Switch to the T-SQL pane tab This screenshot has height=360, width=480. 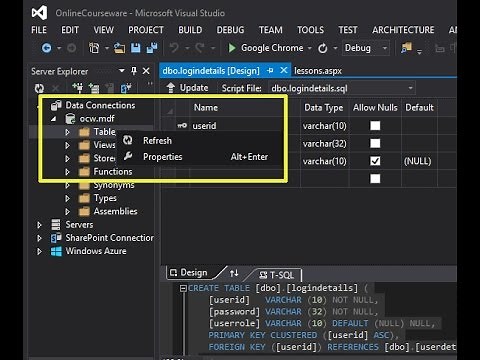click(x=277, y=275)
